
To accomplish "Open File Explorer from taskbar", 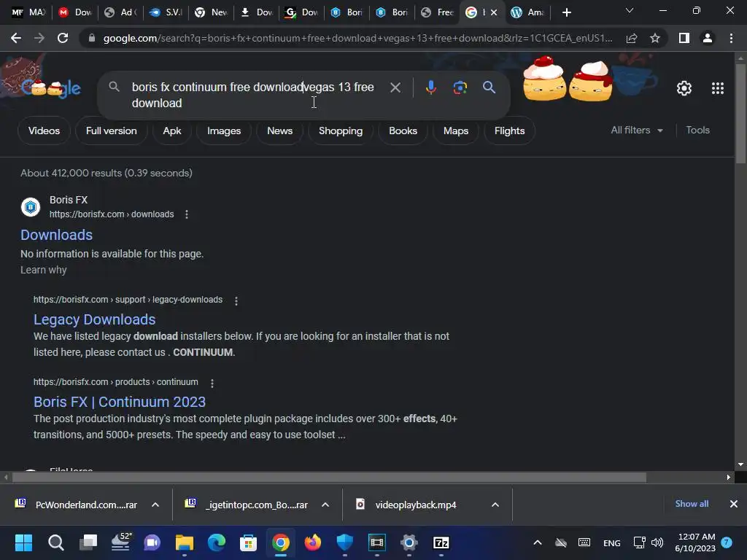I will 185,542.
